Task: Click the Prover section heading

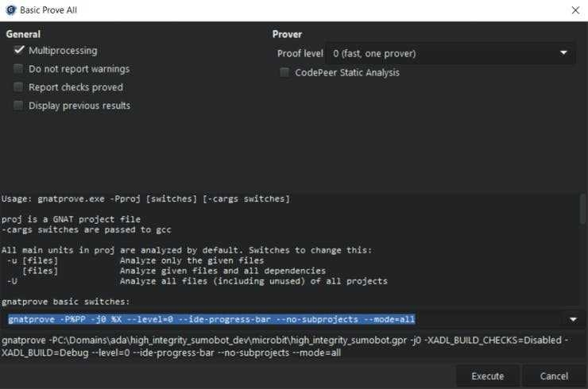Action: [x=287, y=34]
